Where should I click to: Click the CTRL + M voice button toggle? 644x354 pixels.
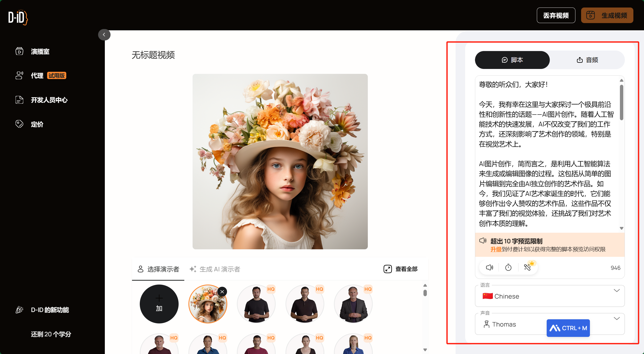568,328
